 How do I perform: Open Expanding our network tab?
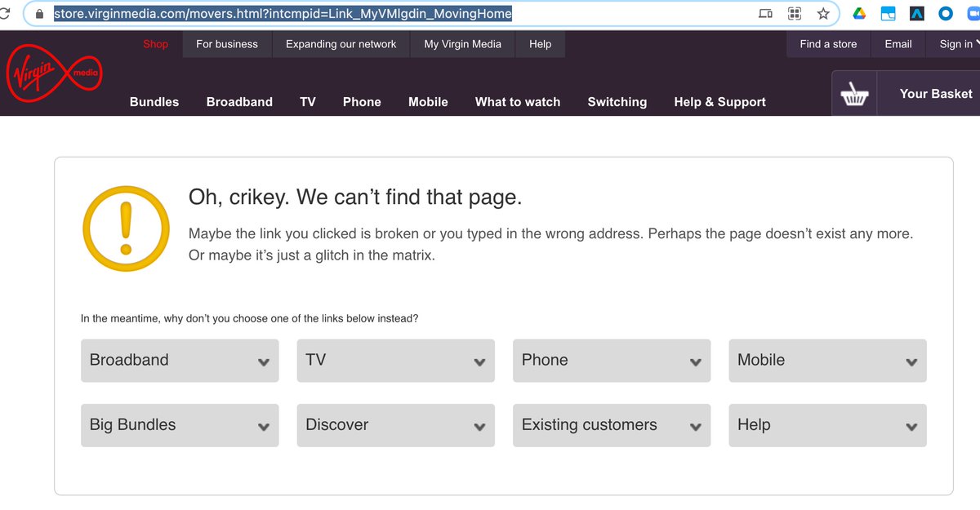pyautogui.click(x=341, y=44)
